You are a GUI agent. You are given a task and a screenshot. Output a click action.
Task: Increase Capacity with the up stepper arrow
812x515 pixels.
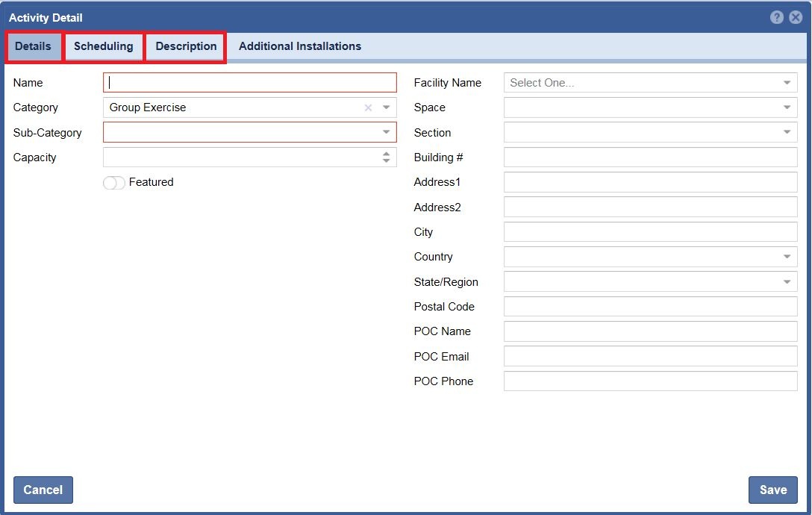(x=386, y=154)
